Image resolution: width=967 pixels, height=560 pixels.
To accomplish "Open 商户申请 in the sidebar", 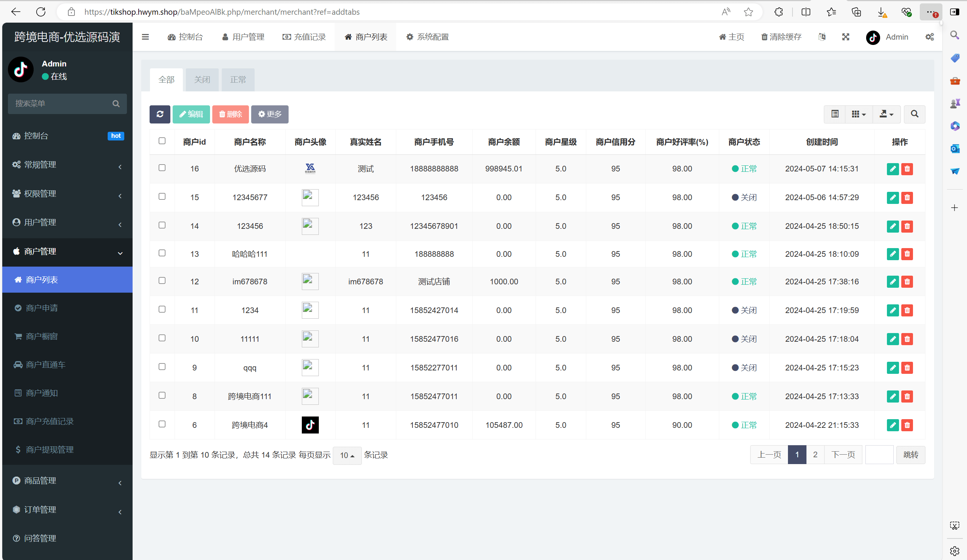I will (x=42, y=308).
